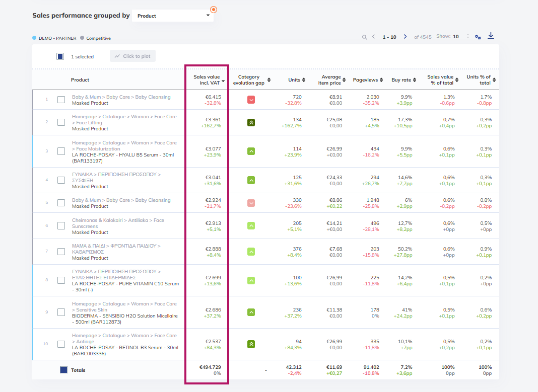Screen dimensions: 538x392
Task: Sort by Sales value incl. VAT arrow
Action: (223, 81)
